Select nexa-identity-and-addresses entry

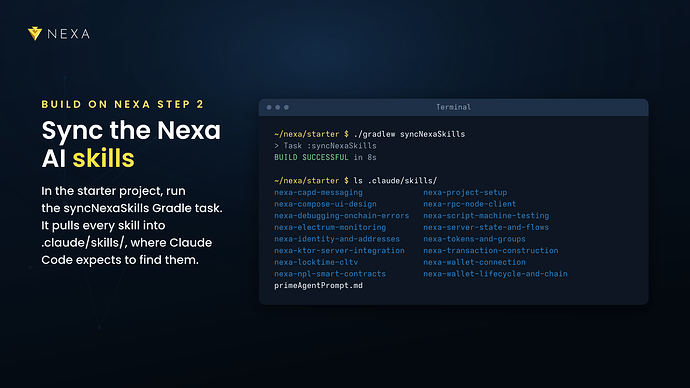[x=337, y=239]
